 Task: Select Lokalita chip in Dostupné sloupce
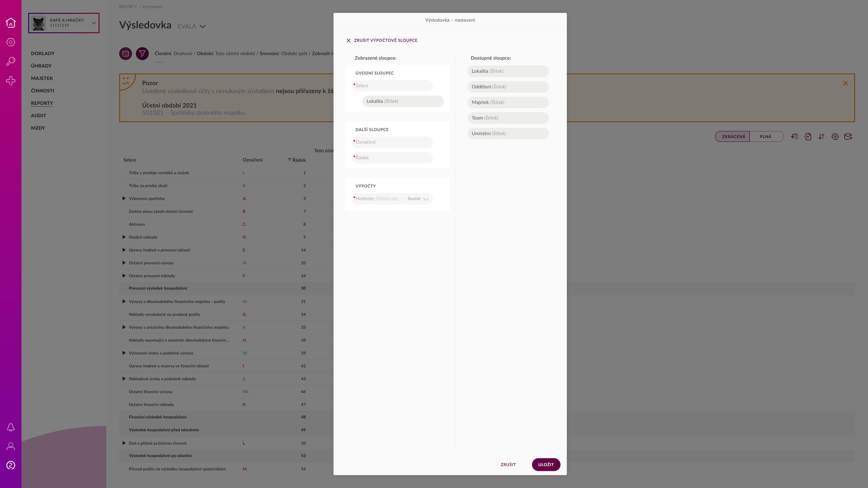[x=508, y=71]
